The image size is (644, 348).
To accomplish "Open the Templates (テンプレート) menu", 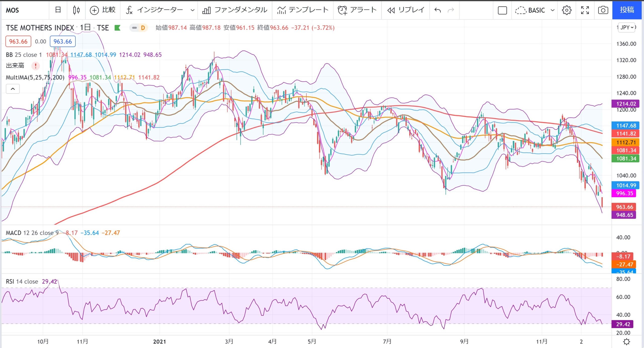I will pos(303,10).
